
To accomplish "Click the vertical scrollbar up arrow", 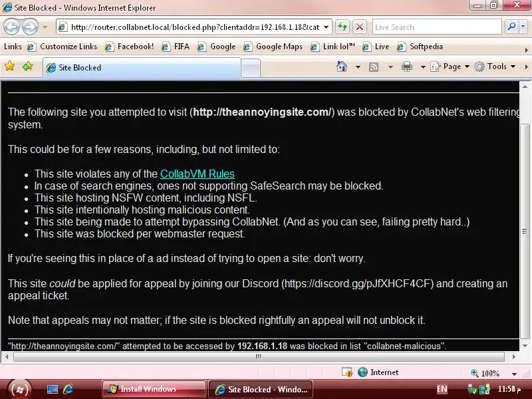I will 525,87.
